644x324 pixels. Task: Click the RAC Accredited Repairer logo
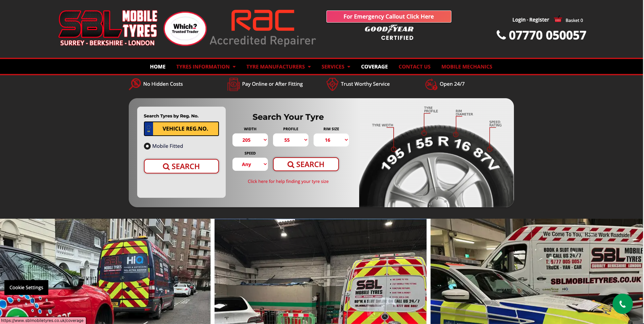263,28
